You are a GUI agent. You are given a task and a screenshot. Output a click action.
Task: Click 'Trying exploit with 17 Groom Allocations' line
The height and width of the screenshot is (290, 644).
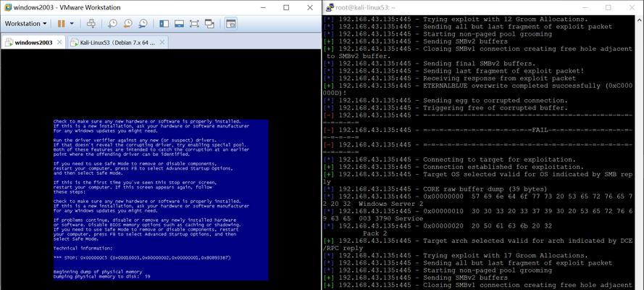pyautogui.click(x=456, y=255)
